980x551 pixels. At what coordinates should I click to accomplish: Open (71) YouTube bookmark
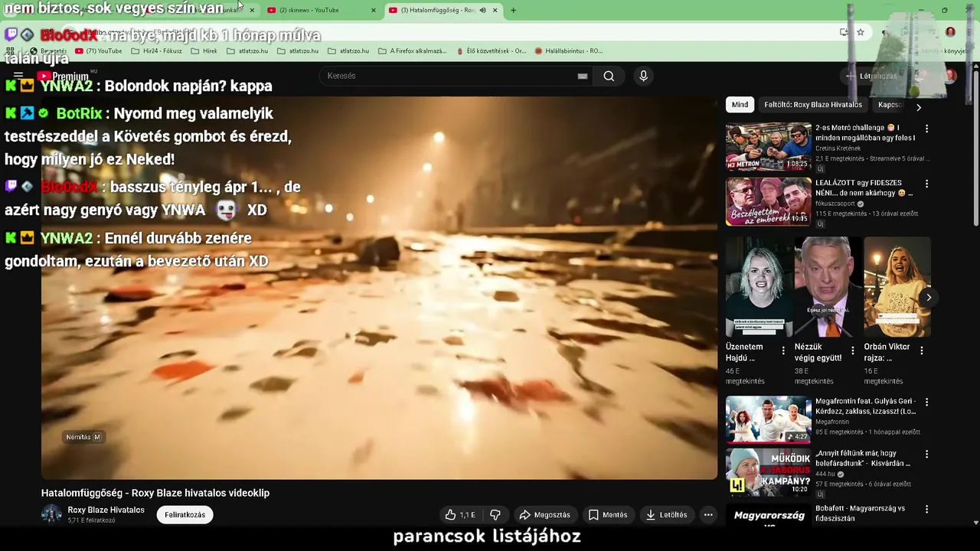coord(99,51)
